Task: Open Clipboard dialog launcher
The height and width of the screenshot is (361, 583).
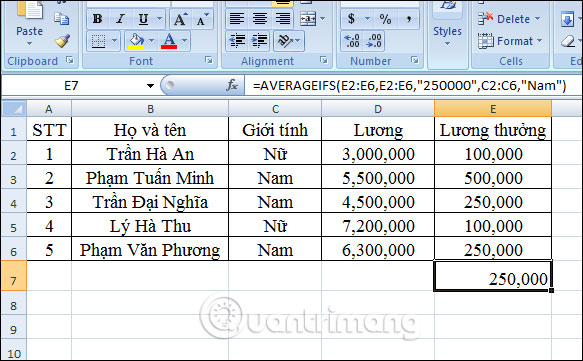Action: [70, 60]
